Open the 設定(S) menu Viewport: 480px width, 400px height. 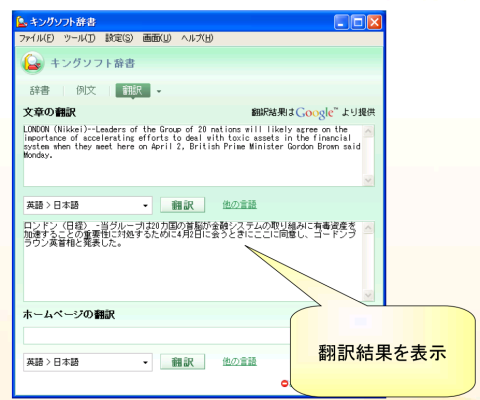119,38
